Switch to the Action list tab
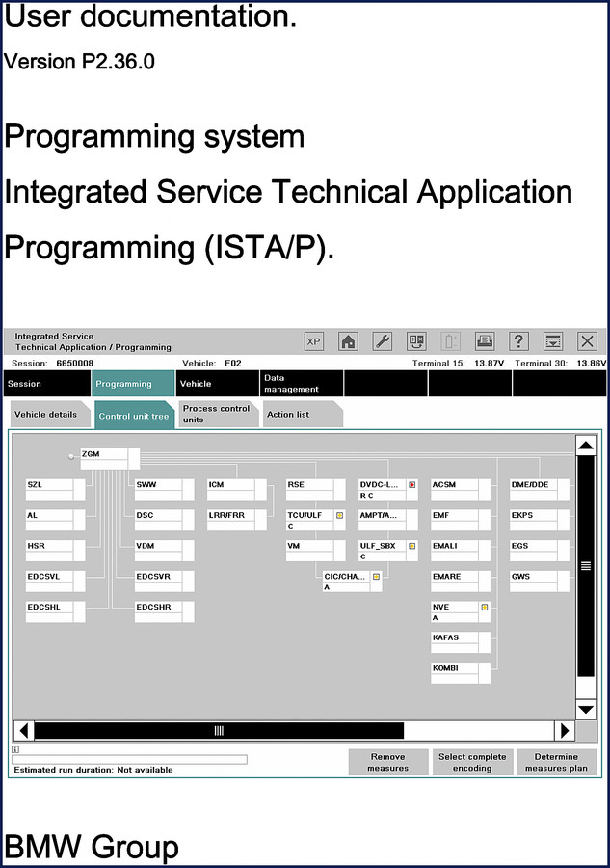The height and width of the screenshot is (868, 610). pyautogui.click(x=303, y=414)
